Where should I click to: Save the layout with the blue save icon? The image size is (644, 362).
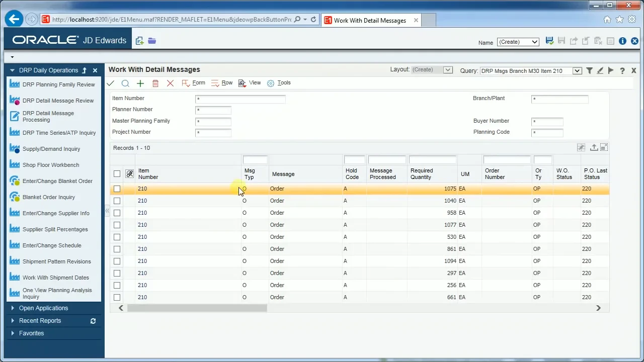click(549, 41)
